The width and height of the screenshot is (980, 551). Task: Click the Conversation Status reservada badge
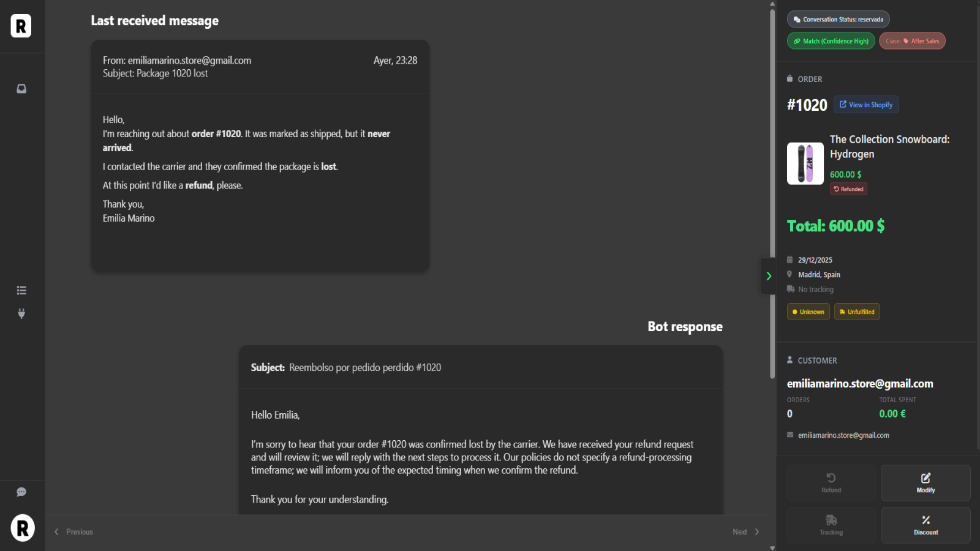838,20
